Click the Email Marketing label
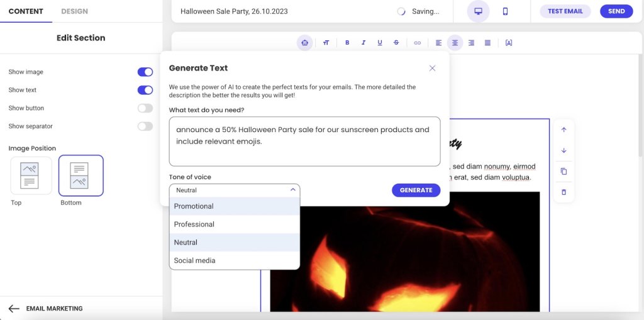The height and width of the screenshot is (320, 644). click(x=54, y=309)
